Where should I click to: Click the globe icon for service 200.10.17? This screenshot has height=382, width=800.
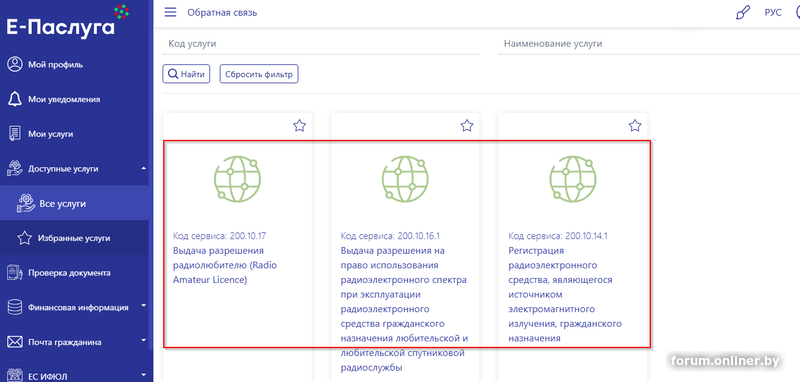237,179
